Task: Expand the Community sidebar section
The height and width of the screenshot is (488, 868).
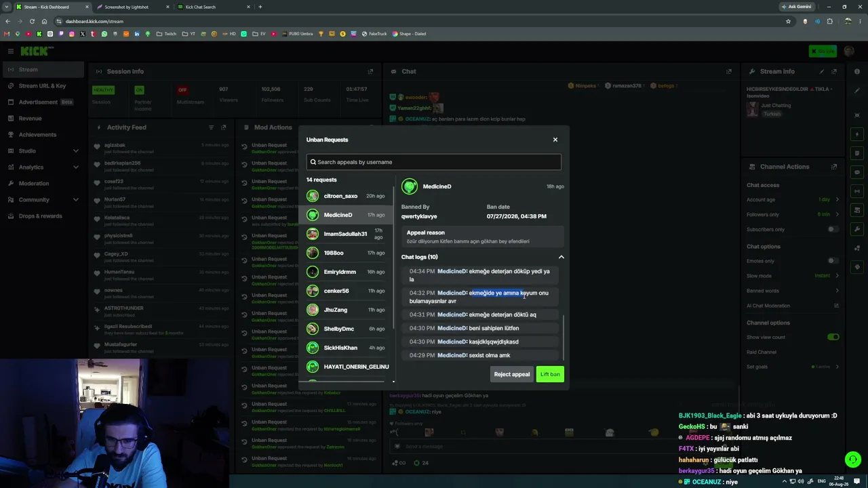Action: tap(76, 199)
